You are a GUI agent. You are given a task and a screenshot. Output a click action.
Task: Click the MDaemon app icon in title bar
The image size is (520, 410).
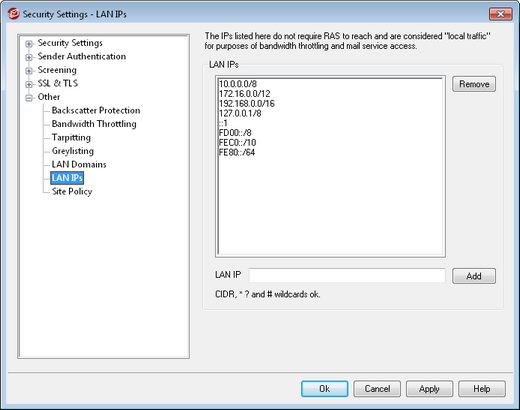(x=14, y=14)
